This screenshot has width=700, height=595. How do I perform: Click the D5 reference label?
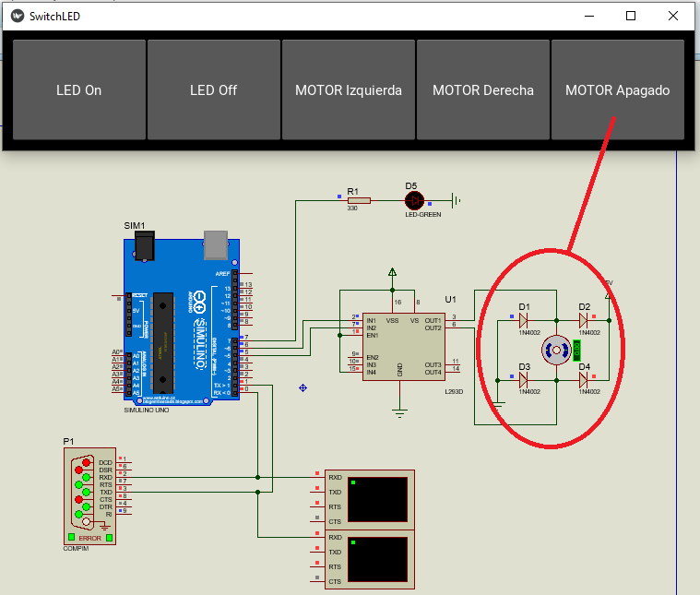coord(410,185)
